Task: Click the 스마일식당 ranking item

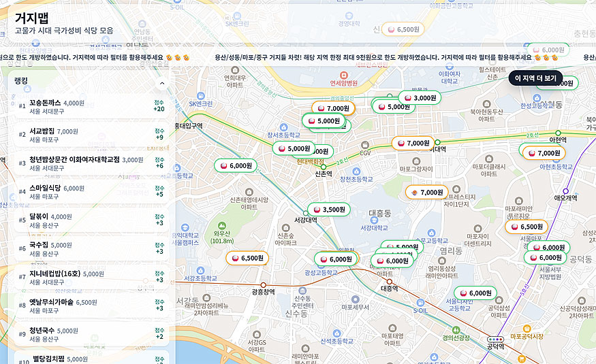Action: point(89,193)
